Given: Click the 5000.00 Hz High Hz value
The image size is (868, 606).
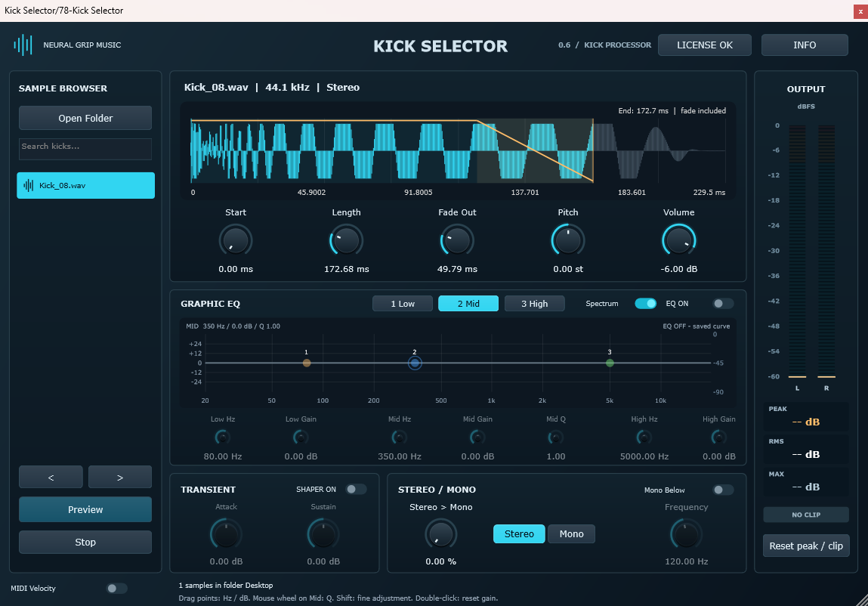Looking at the screenshot, I should pyautogui.click(x=644, y=456).
